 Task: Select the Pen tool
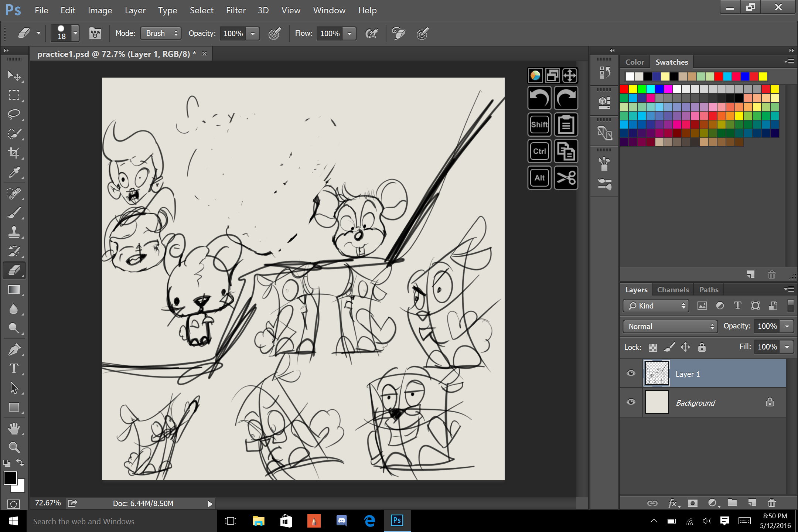pyautogui.click(x=14, y=349)
